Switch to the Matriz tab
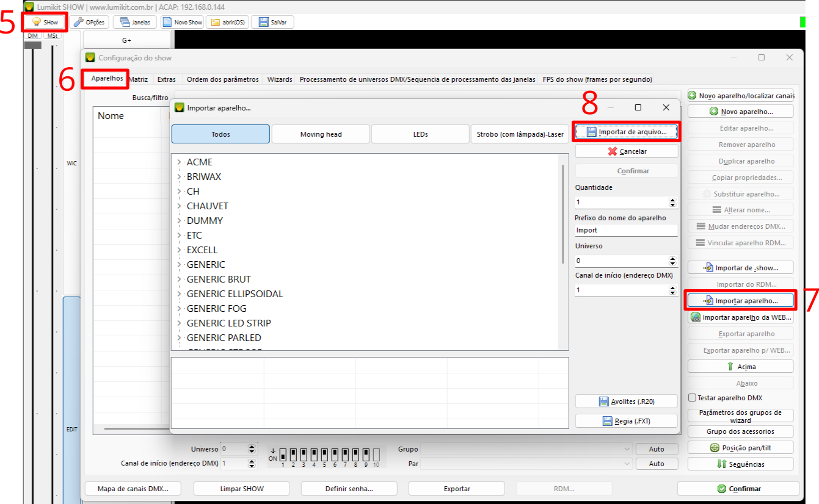 pos(139,79)
